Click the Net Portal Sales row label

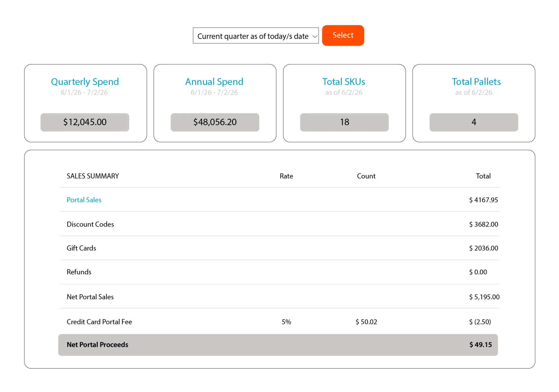[x=90, y=297]
